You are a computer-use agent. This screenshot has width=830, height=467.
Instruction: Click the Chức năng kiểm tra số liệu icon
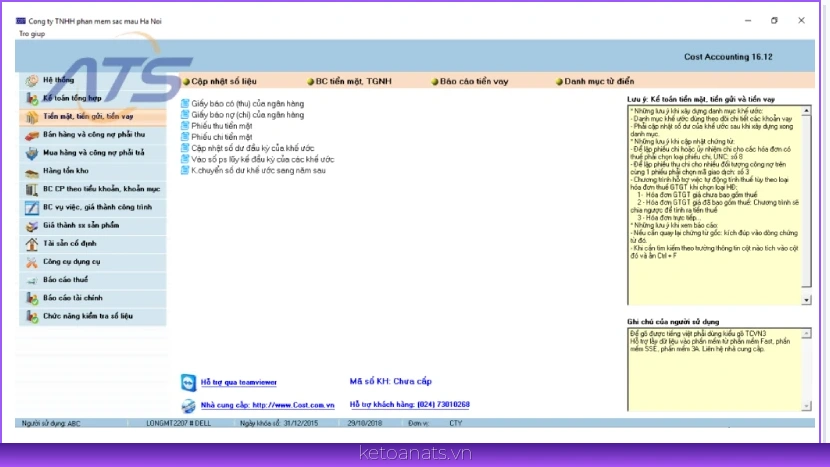(32, 317)
